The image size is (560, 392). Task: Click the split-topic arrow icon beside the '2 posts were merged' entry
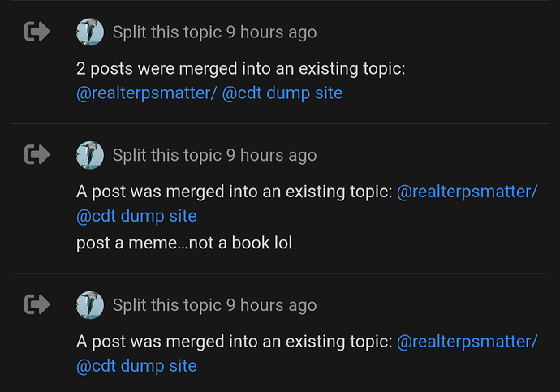click(x=37, y=32)
